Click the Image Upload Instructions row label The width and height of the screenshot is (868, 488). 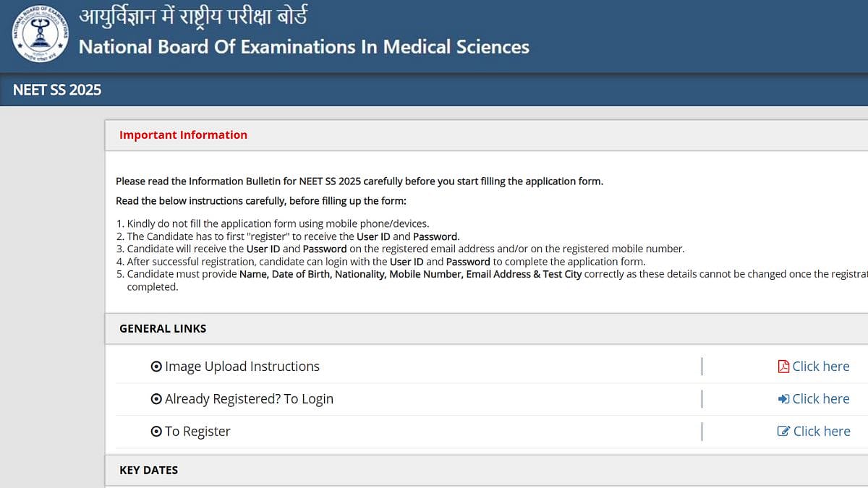242,367
